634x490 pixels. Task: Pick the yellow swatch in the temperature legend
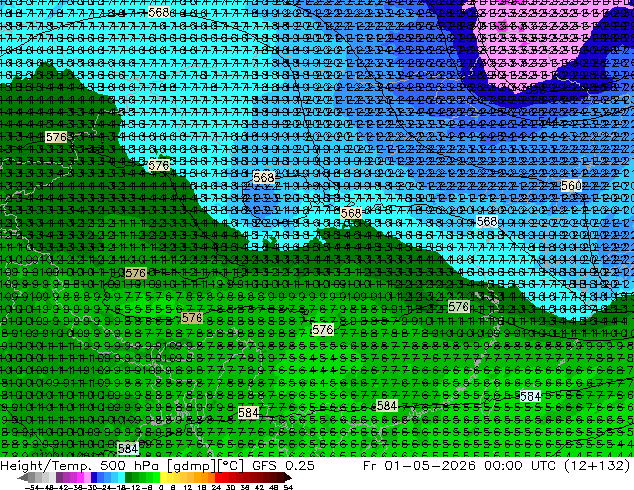163,477
